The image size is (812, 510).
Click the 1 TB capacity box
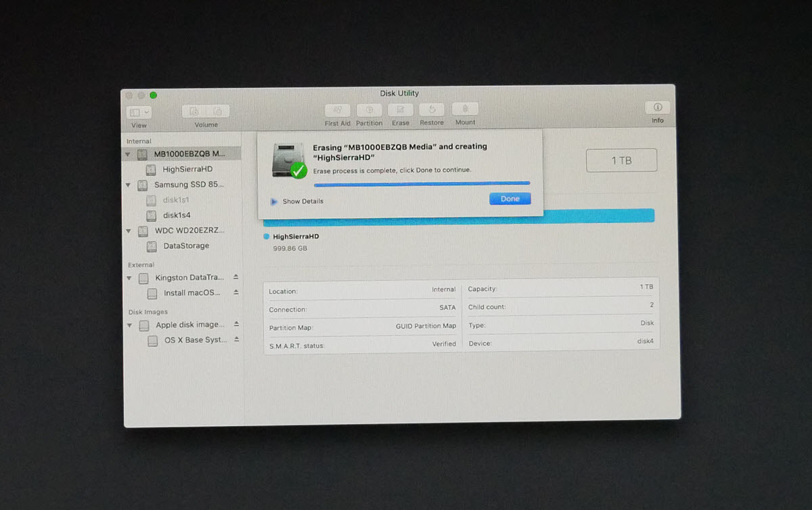621,160
